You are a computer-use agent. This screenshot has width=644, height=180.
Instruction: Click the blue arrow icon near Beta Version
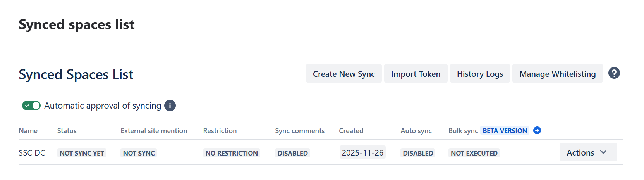tap(537, 131)
